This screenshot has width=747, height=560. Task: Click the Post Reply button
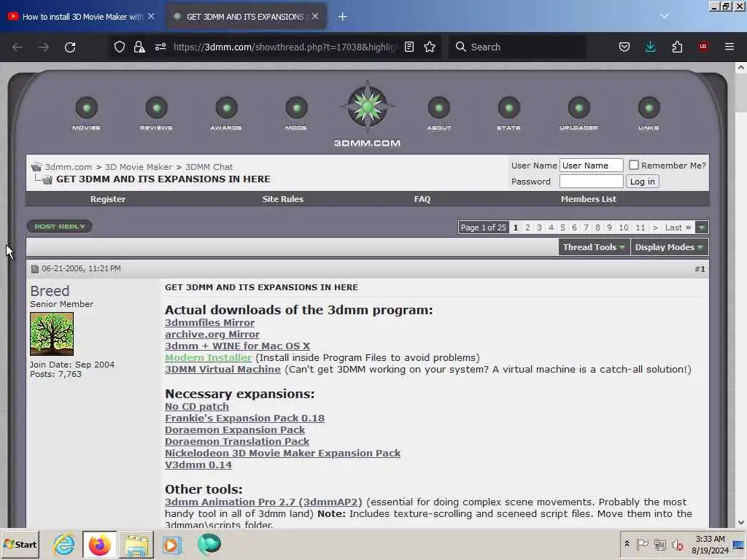point(60,226)
